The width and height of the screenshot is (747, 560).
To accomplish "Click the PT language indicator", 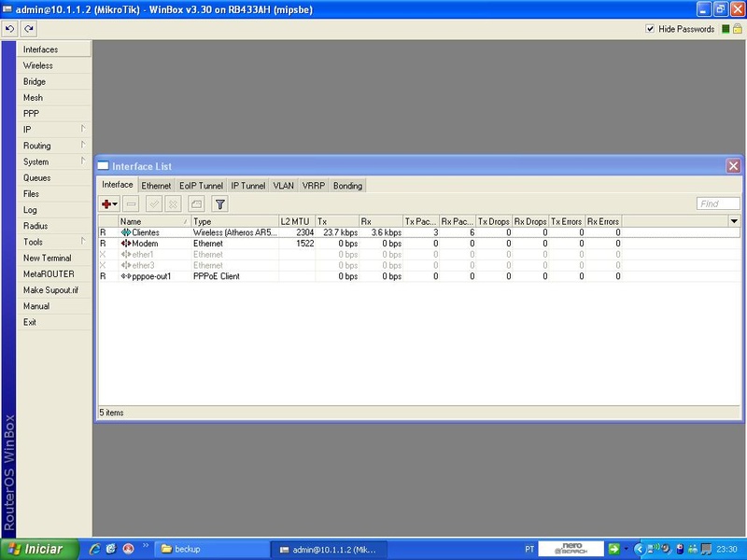I will (529, 549).
